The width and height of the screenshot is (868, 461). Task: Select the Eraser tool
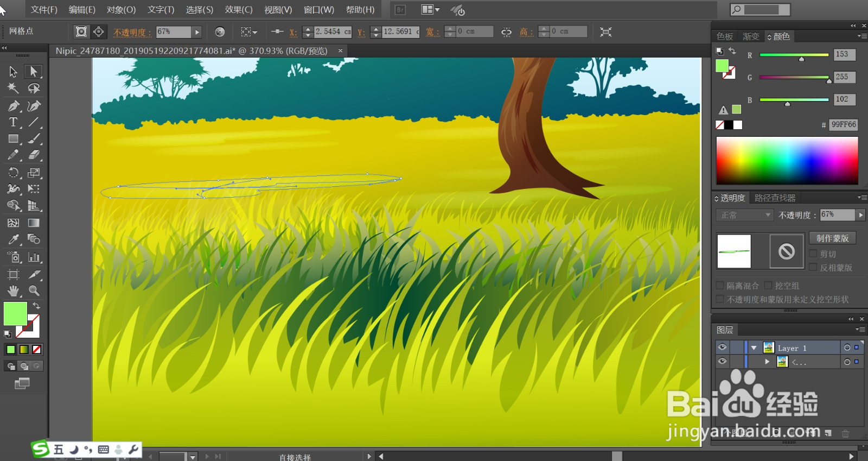click(x=34, y=155)
